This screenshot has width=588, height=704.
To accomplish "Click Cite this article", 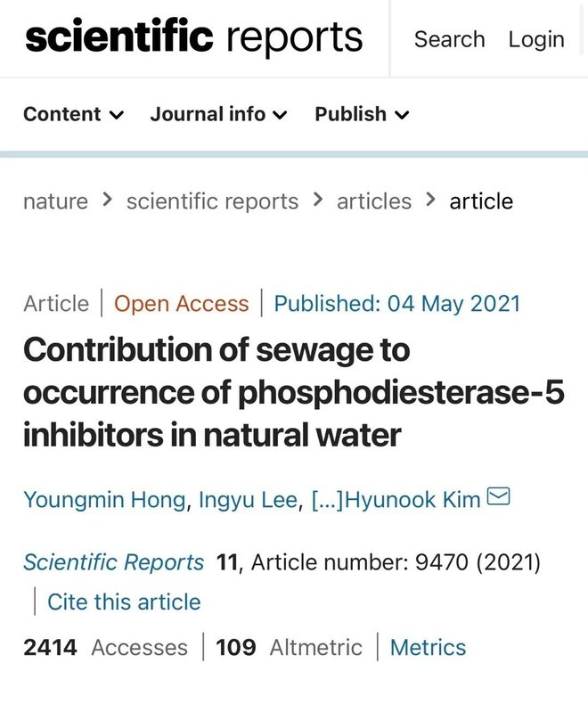I will pos(124,602).
